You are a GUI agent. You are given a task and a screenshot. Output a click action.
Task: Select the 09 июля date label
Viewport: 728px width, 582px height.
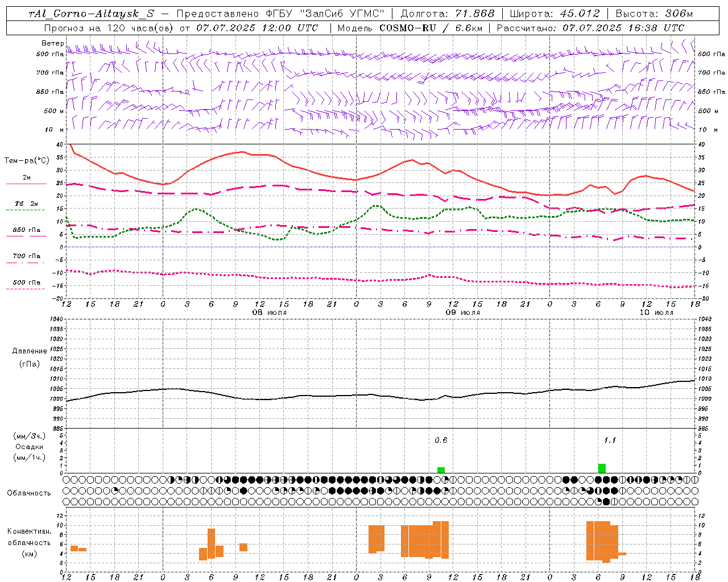(x=463, y=313)
